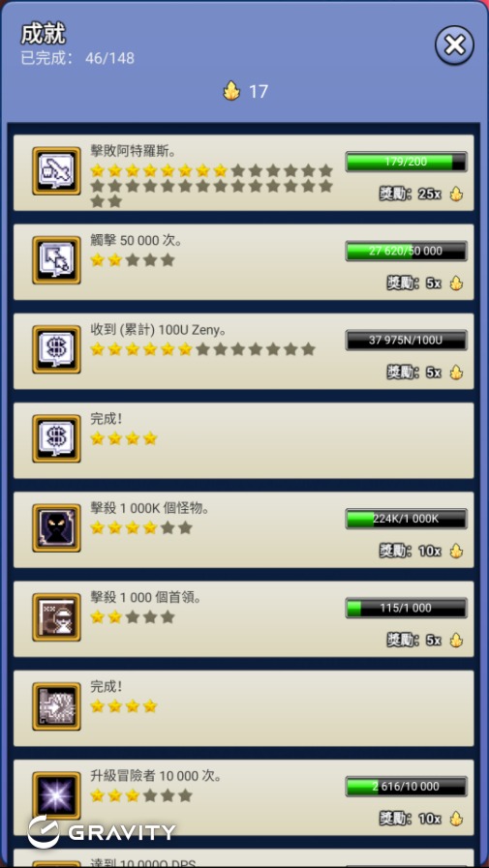Click the 2 616/10 000 upgrade progress bar
The height and width of the screenshot is (868, 489).
(406, 786)
